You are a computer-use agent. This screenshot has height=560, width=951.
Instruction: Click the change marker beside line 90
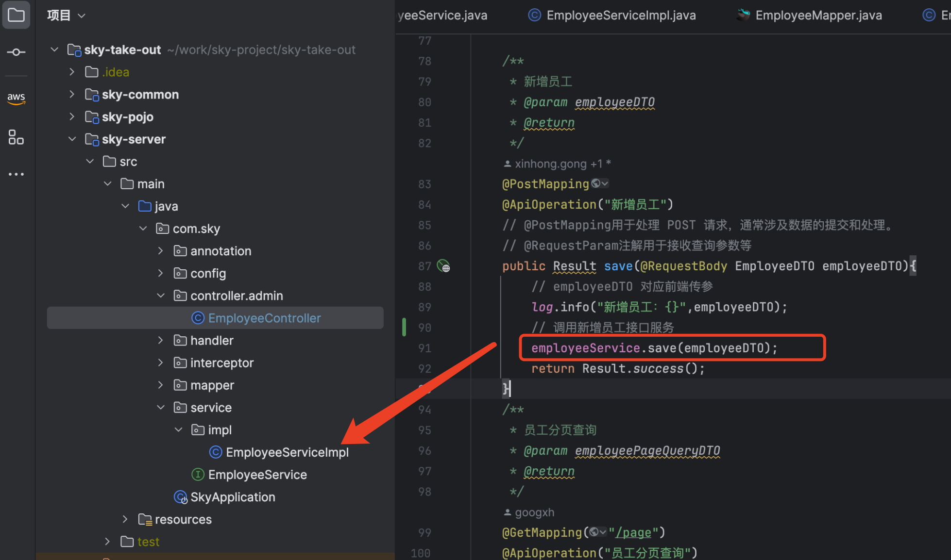tap(404, 327)
